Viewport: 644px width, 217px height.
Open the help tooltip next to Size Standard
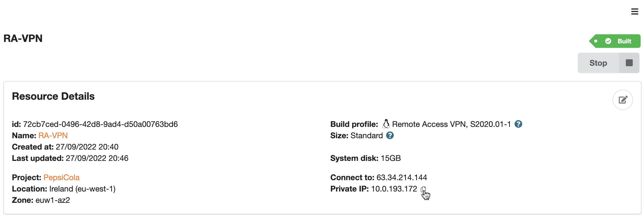390,136
